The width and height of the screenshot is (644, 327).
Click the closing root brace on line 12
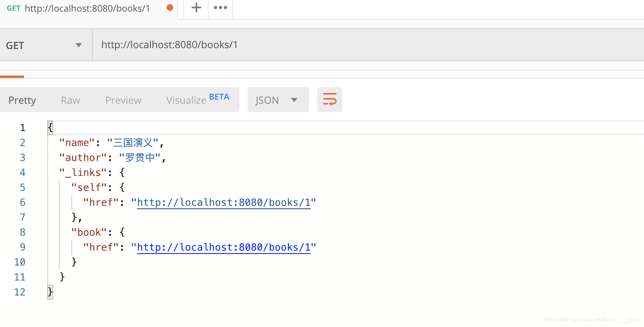(x=50, y=292)
